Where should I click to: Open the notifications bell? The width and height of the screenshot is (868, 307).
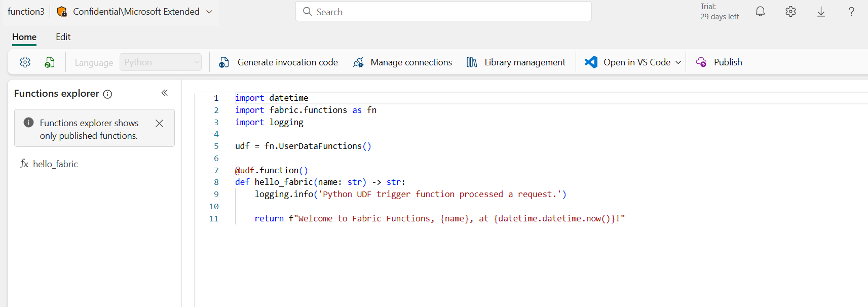760,12
